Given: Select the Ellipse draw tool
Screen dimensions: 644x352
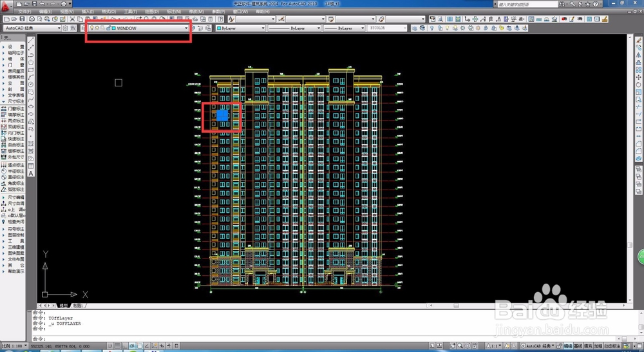Looking at the screenshot, I should pos(31,106).
